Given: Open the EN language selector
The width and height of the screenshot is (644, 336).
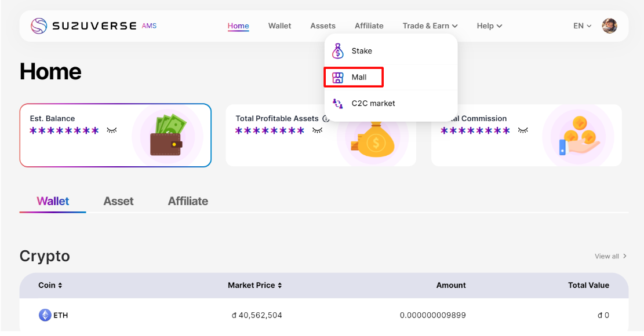Looking at the screenshot, I should click(582, 26).
